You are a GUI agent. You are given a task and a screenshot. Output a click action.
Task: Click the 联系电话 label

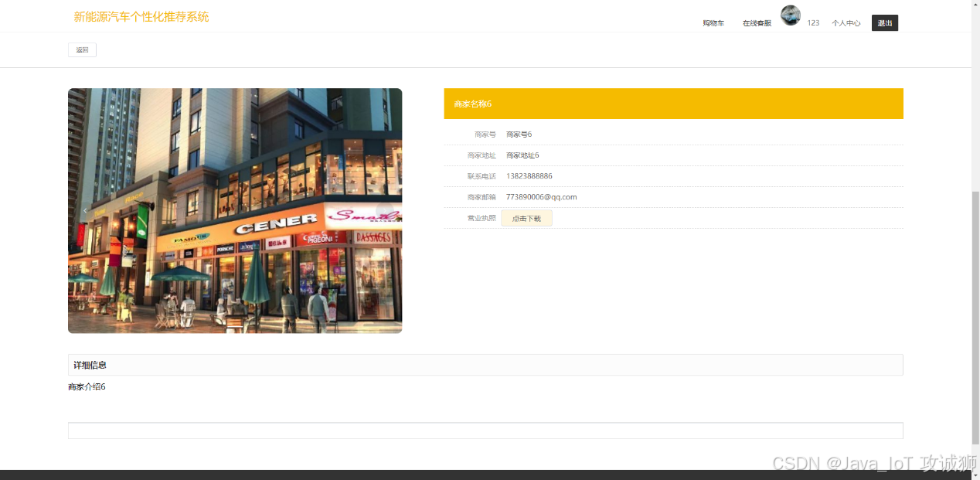click(x=481, y=176)
